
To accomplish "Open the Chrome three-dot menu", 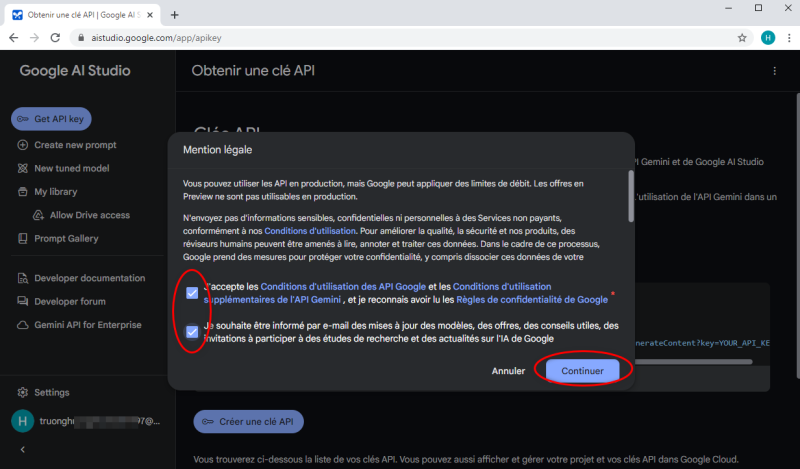I will coord(789,38).
